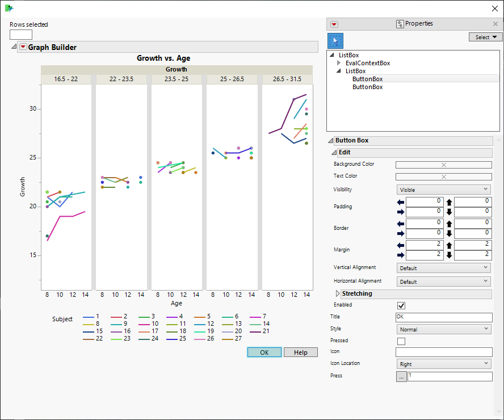The width and height of the screenshot is (504, 420).
Task: Toggle the Enabled checkbox
Action: click(401, 305)
